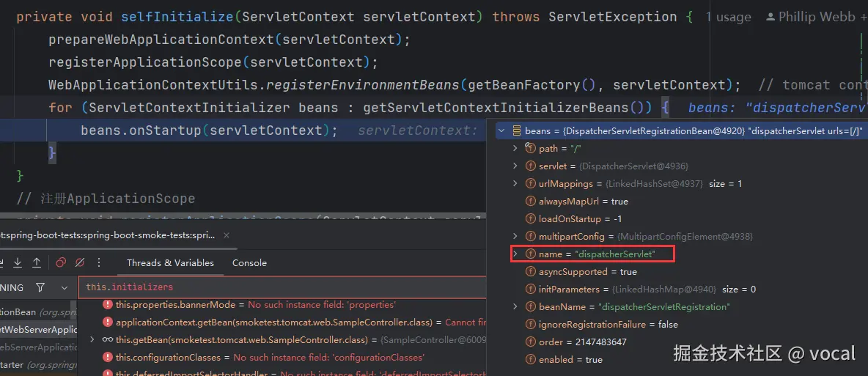Click the beans object icon in popup
Viewport: 868px width, 376px height.
click(x=517, y=131)
